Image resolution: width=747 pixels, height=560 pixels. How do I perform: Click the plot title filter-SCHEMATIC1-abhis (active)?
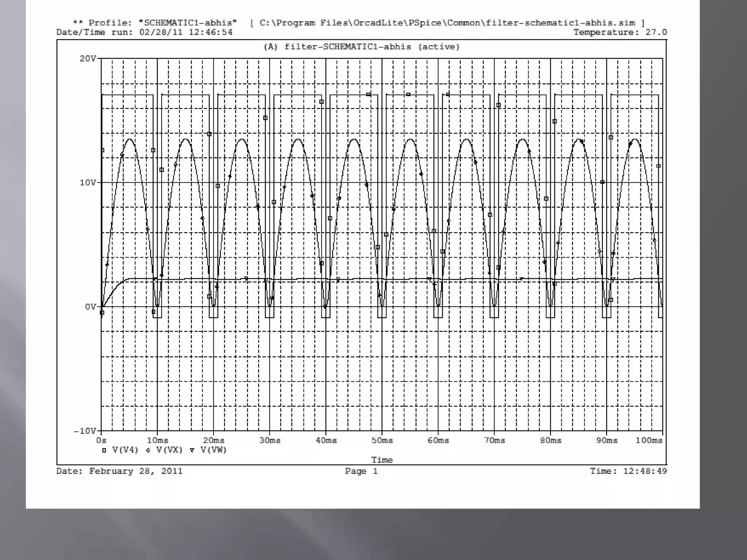361,47
